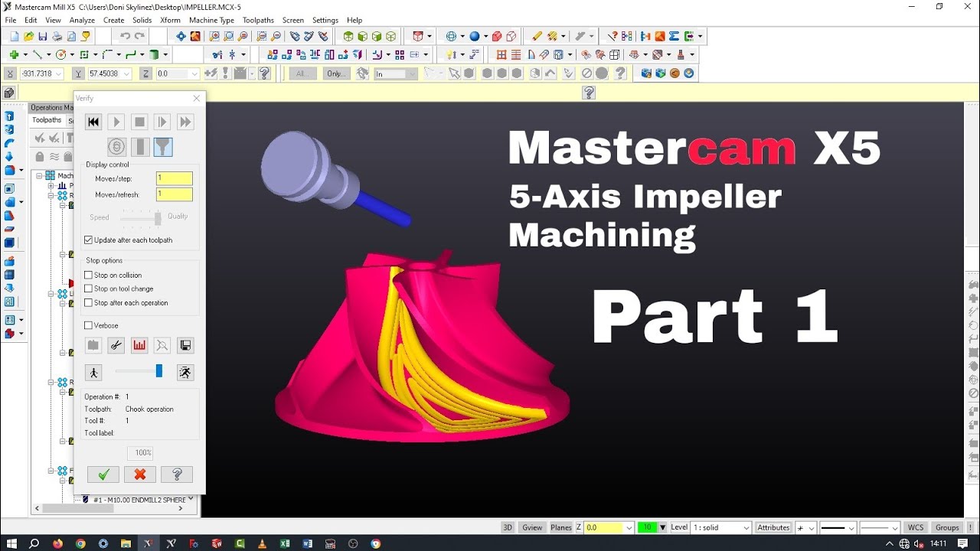Click the running man fast speed icon
Image resolution: width=980 pixels, height=551 pixels.
click(x=185, y=372)
